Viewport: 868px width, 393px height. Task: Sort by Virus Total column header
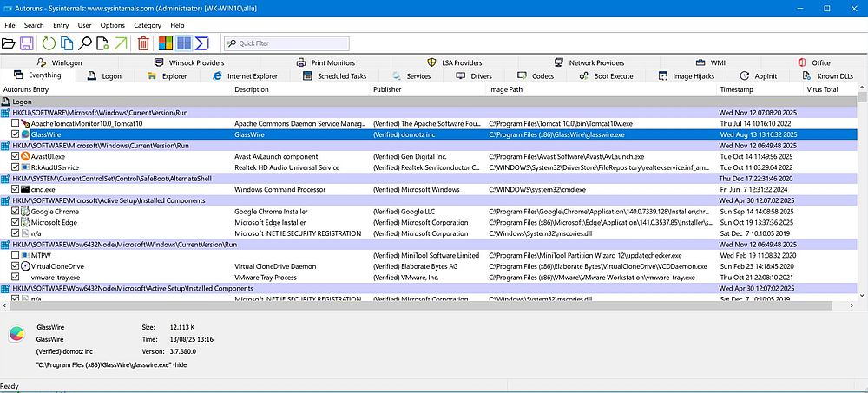tap(831, 89)
